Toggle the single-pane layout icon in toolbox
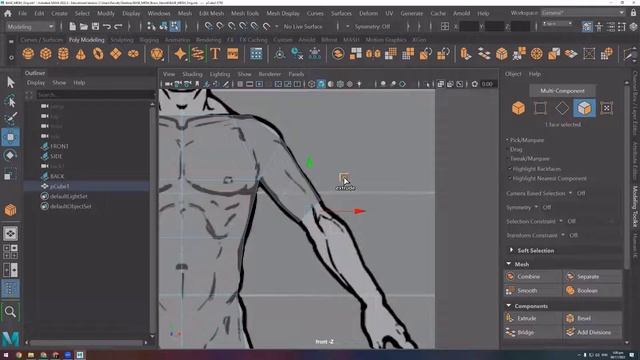Viewport: 640px width, 360px height. pyautogui.click(x=10, y=233)
